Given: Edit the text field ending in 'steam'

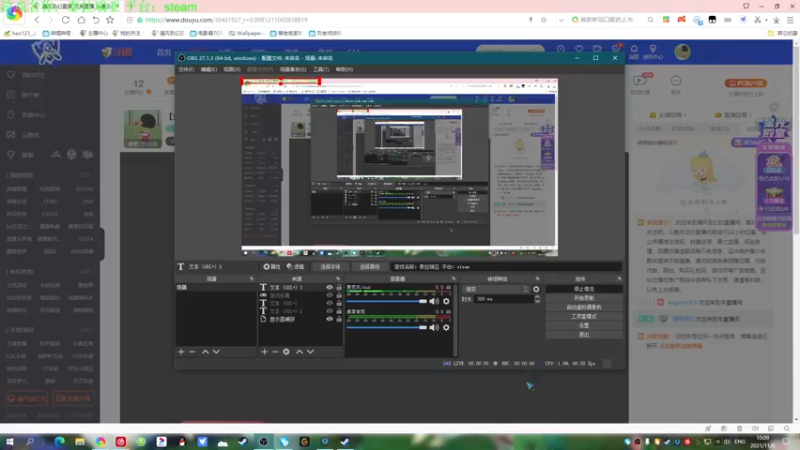Looking at the screenshot, I should [x=507, y=267].
